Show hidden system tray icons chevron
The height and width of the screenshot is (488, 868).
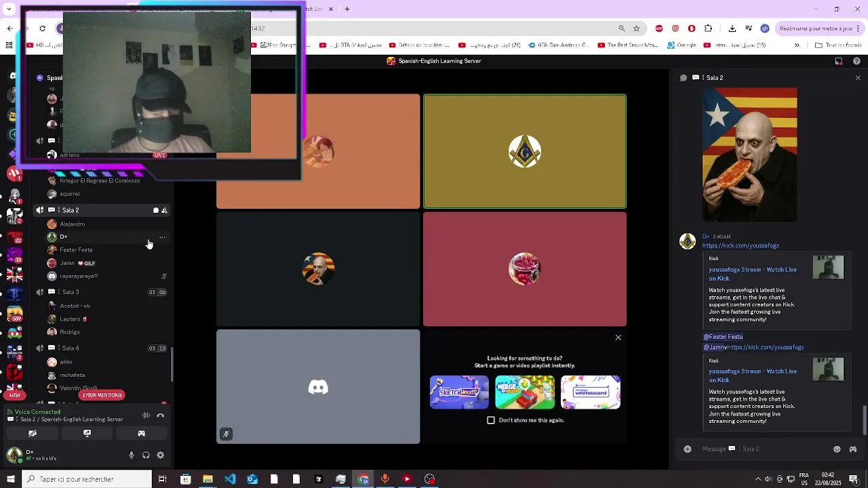(758, 479)
